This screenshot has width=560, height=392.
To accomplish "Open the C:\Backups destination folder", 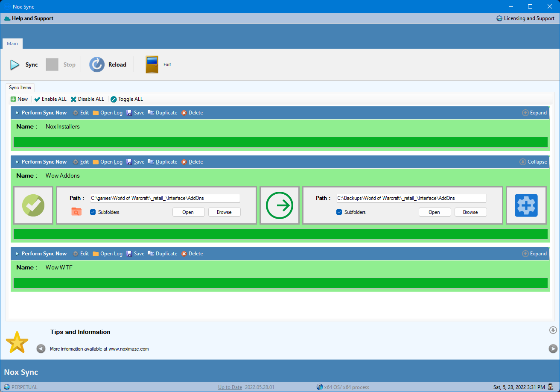I will pos(435,212).
